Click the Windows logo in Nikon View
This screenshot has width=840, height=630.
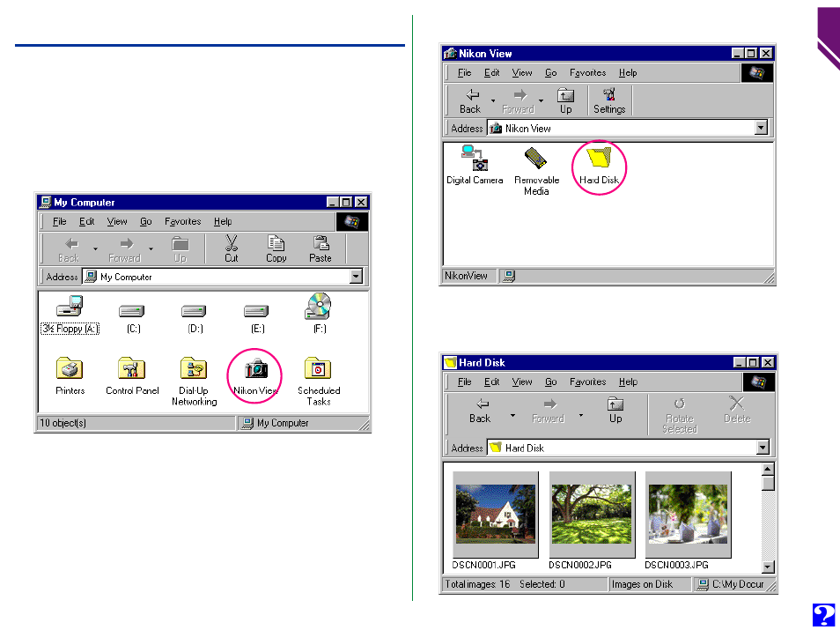756,73
